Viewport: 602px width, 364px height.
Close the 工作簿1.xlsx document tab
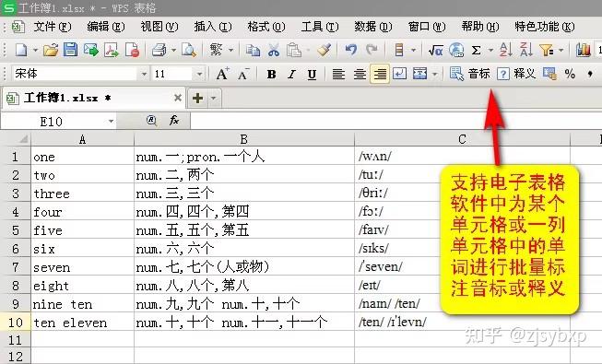coord(177,98)
